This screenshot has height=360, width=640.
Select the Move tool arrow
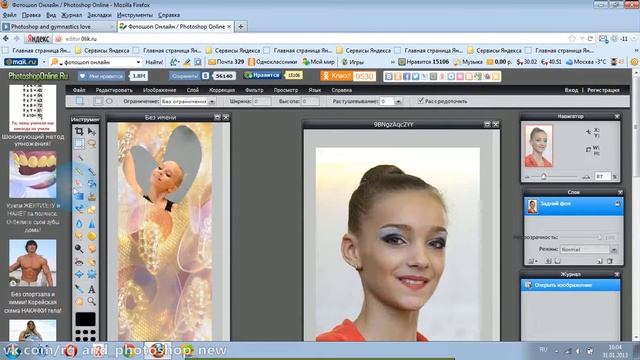click(92, 131)
